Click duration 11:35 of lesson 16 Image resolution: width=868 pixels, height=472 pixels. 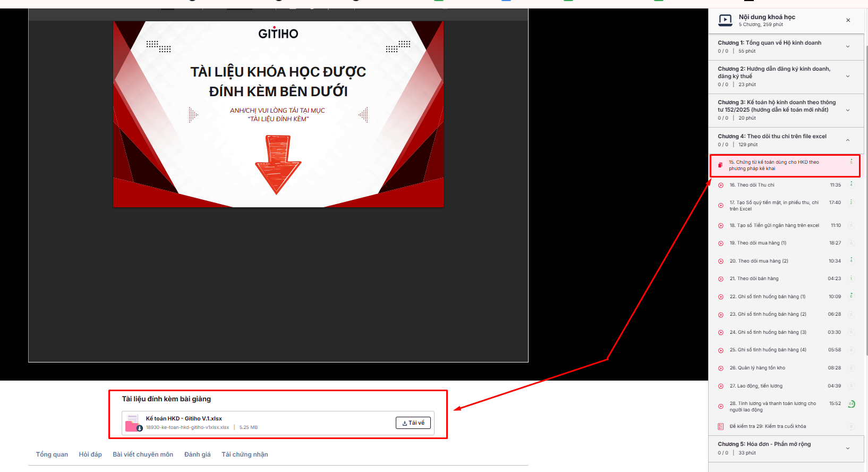(x=836, y=185)
